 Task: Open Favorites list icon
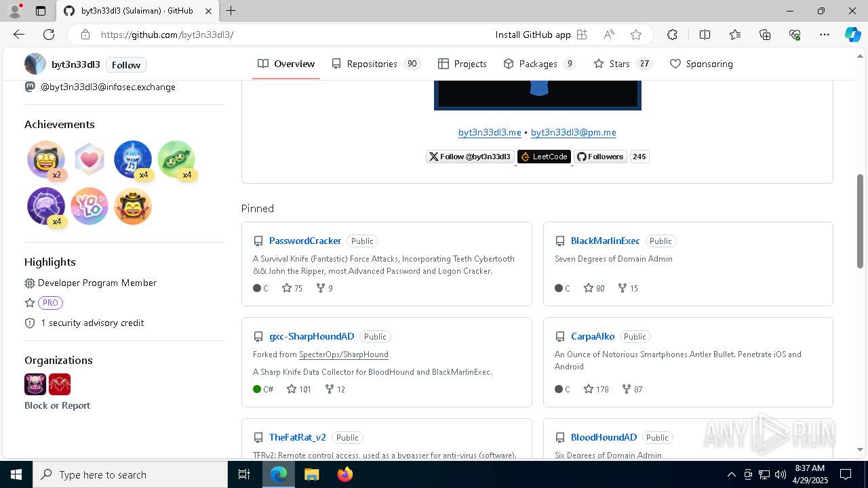pos(735,35)
